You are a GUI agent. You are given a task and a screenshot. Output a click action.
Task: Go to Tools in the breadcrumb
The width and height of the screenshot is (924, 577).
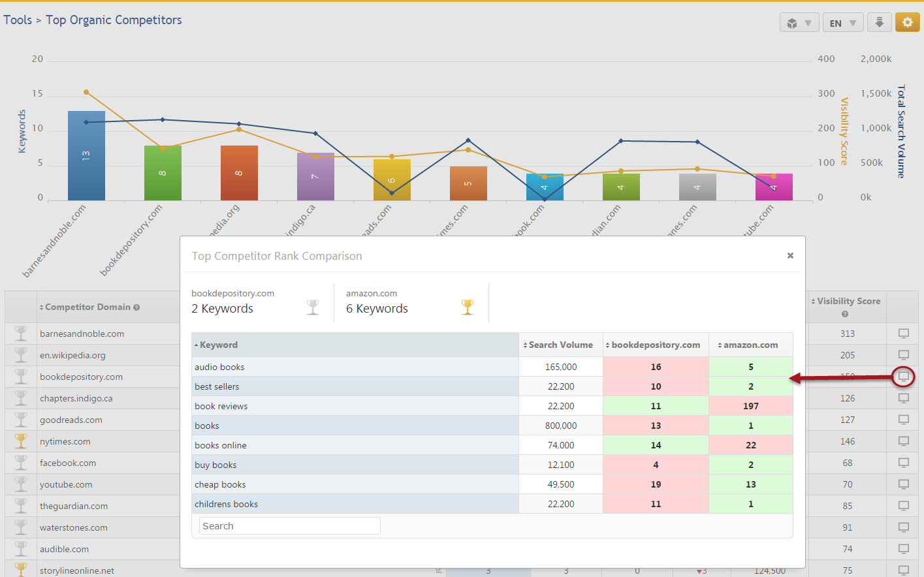18,20
